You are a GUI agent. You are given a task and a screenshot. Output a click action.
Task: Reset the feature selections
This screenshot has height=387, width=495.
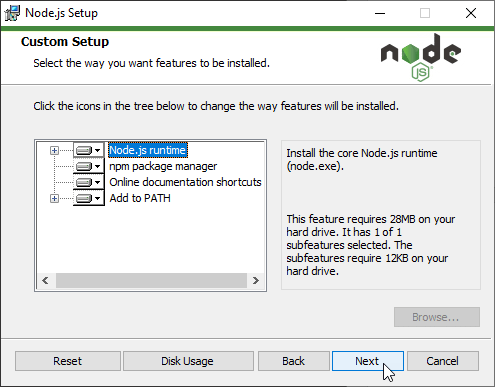point(68,361)
